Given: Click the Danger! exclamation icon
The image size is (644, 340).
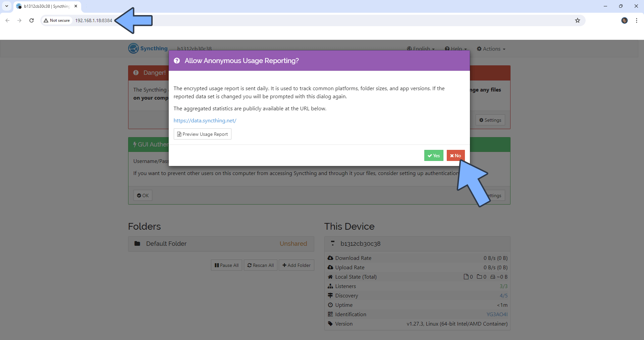Looking at the screenshot, I should point(136,73).
